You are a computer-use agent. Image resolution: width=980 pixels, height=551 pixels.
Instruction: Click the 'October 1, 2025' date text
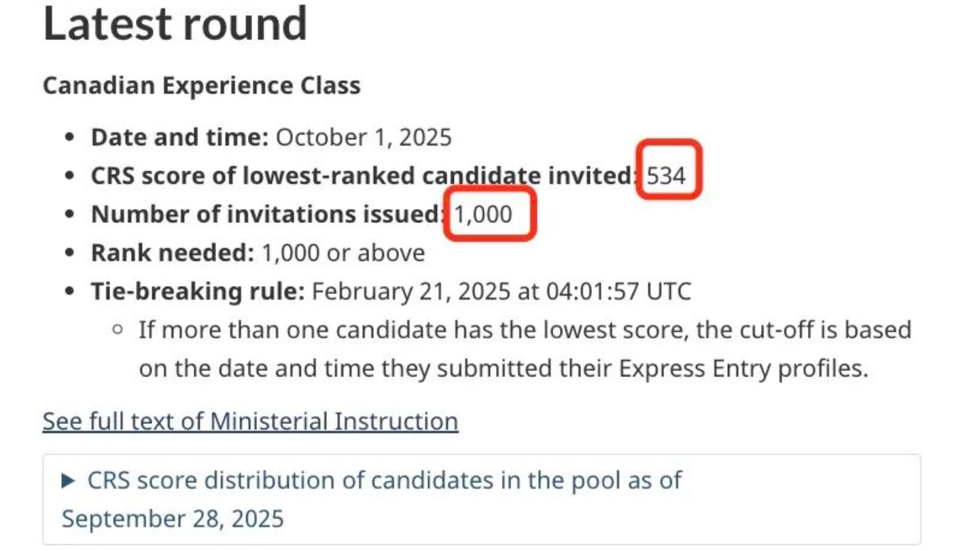[x=364, y=138]
